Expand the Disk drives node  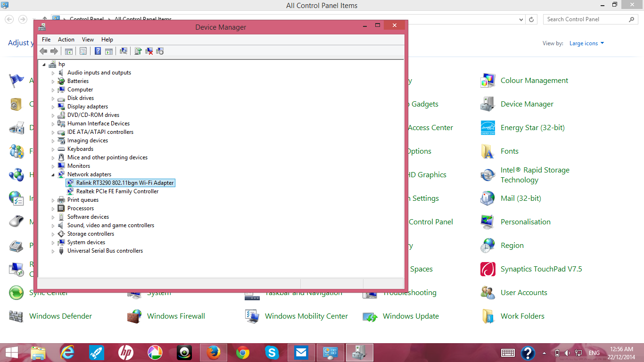(x=53, y=99)
